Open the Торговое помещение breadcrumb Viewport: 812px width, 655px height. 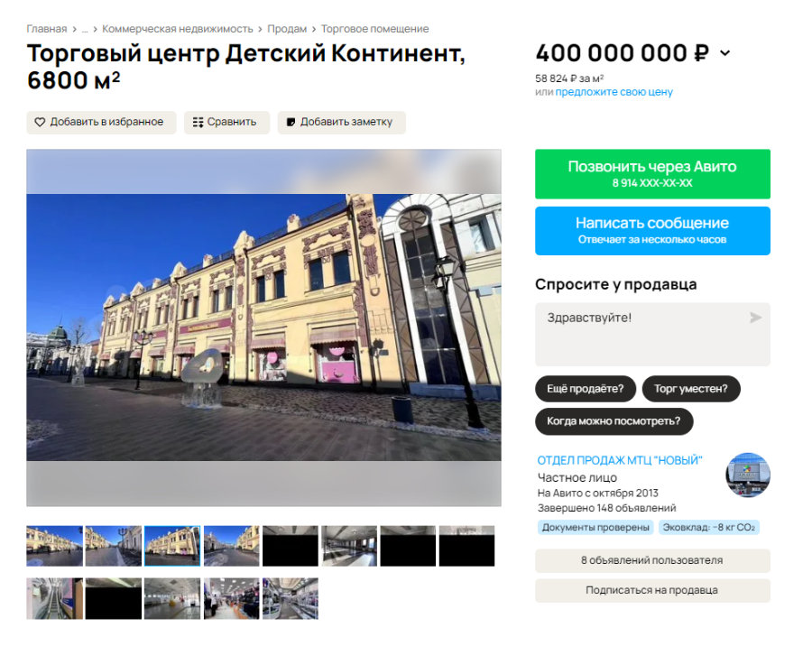pos(374,29)
